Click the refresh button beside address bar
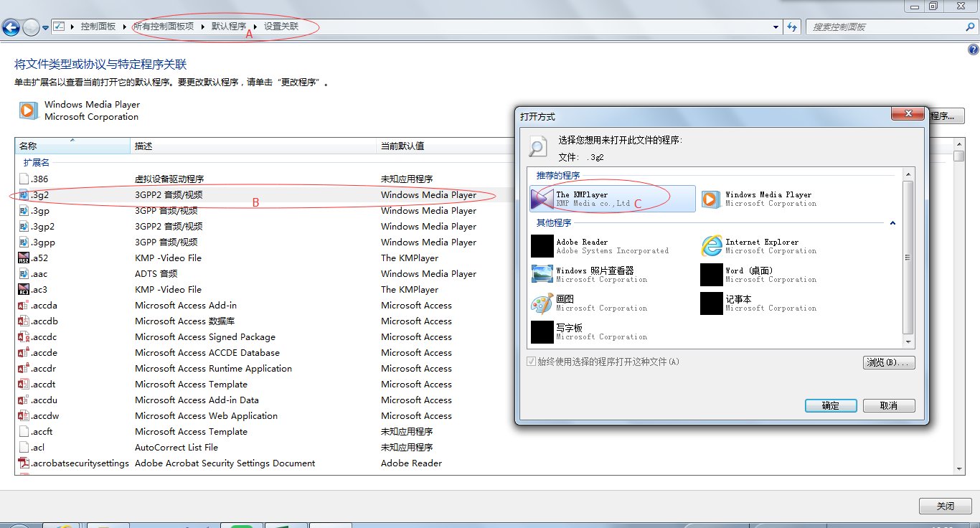Screen dimensions: 980x528 (792, 27)
